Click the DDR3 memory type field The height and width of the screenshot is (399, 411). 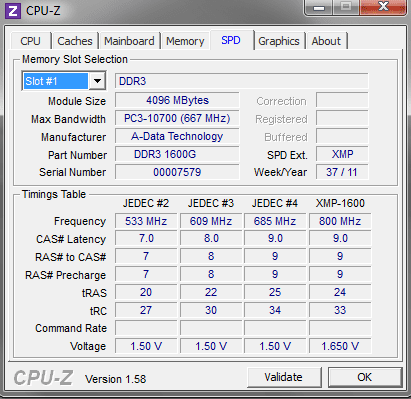point(242,81)
